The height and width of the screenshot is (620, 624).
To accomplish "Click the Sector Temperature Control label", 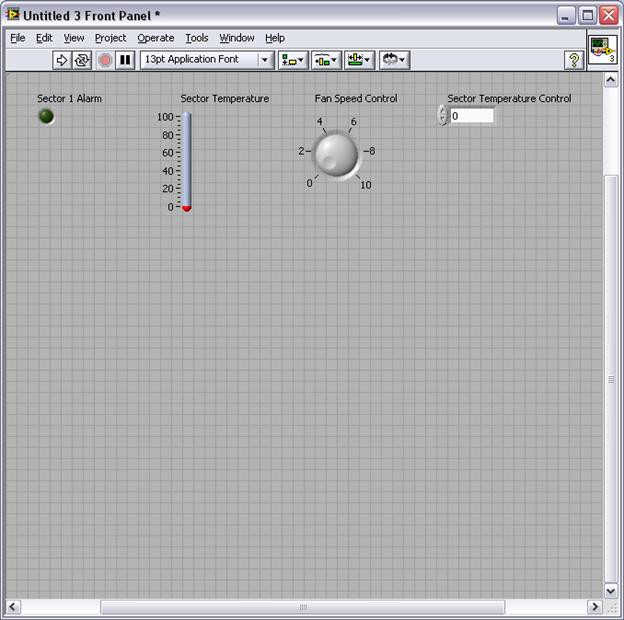I will [509, 98].
